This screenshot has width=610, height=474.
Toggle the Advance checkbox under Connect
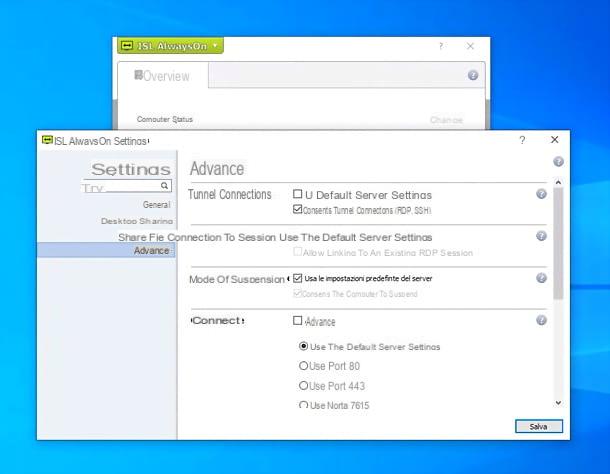click(298, 320)
